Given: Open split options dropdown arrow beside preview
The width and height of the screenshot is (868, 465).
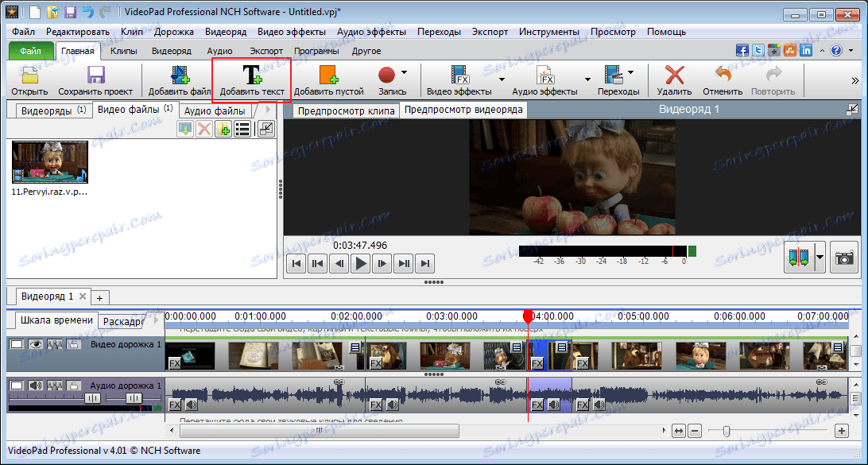Looking at the screenshot, I should click(x=820, y=258).
